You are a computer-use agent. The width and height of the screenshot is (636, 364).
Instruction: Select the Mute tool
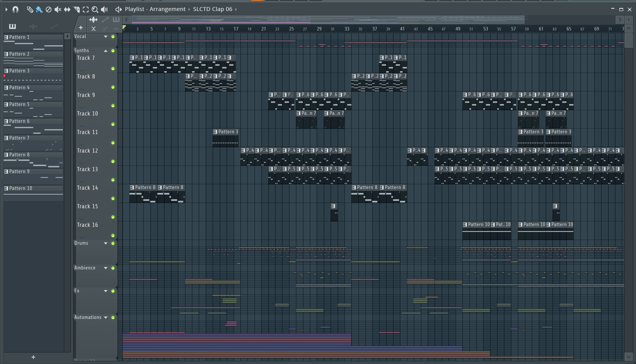[58, 9]
